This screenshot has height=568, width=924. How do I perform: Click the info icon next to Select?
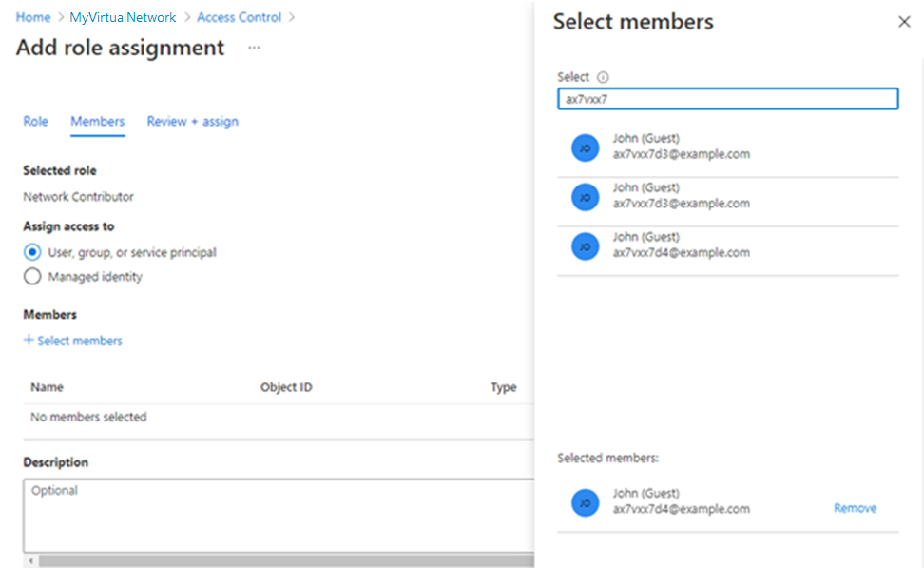point(603,77)
